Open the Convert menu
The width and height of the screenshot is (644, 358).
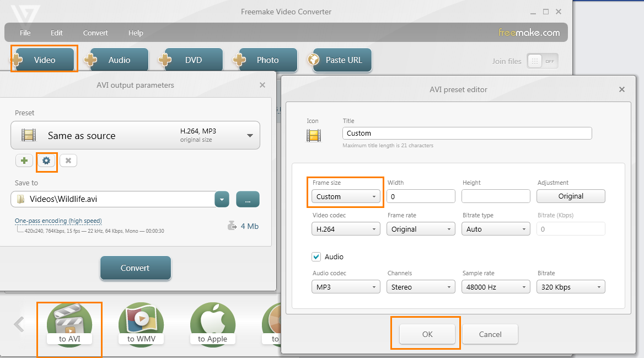[x=95, y=33]
